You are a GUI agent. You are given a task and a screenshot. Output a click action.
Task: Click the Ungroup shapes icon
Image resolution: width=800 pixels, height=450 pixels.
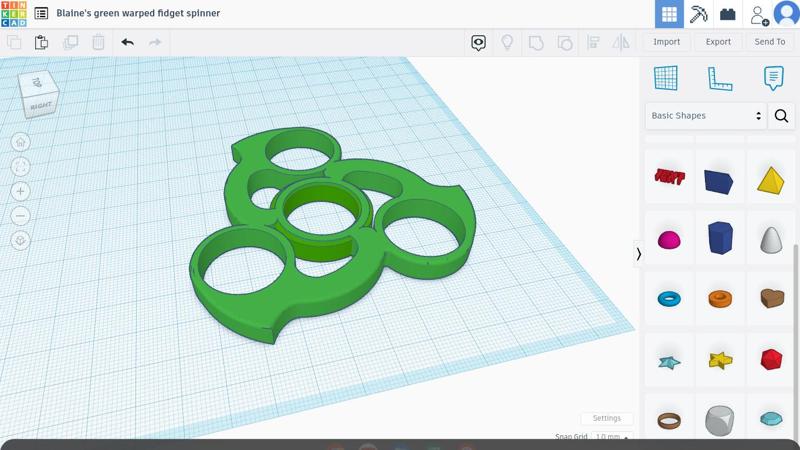point(565,42)
